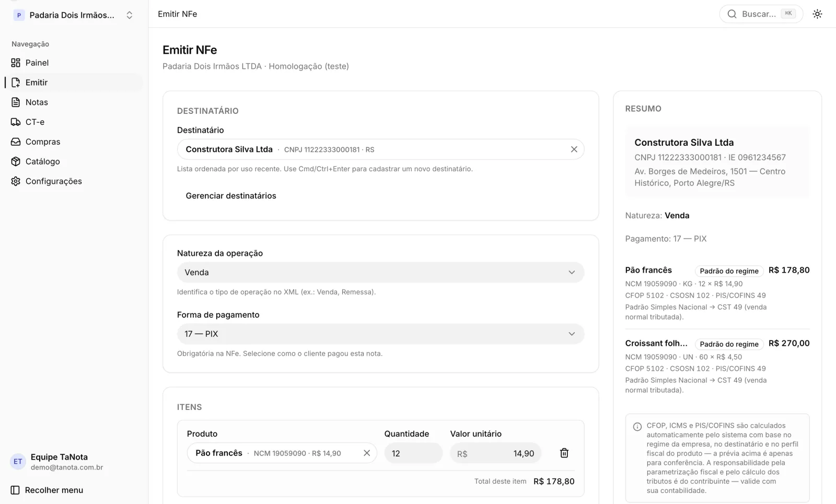
Task: Click the Catálogo box icon
Action: pos(16,161)
